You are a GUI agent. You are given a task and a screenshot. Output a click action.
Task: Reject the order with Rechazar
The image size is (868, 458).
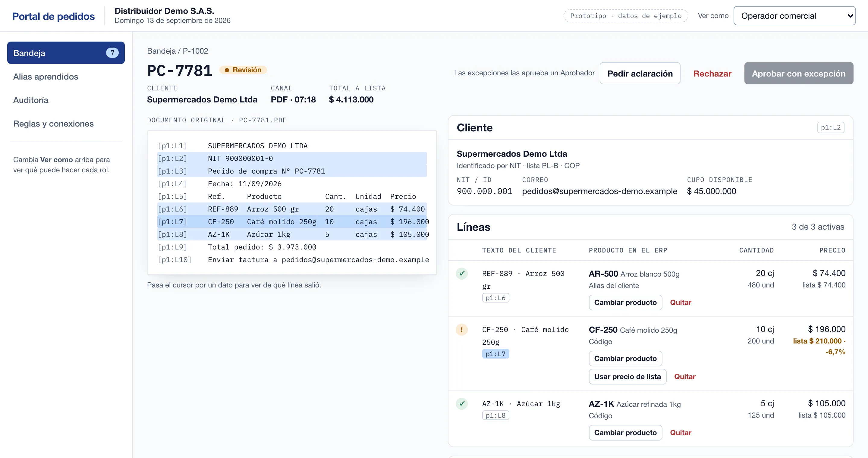[x=712, y=74]
